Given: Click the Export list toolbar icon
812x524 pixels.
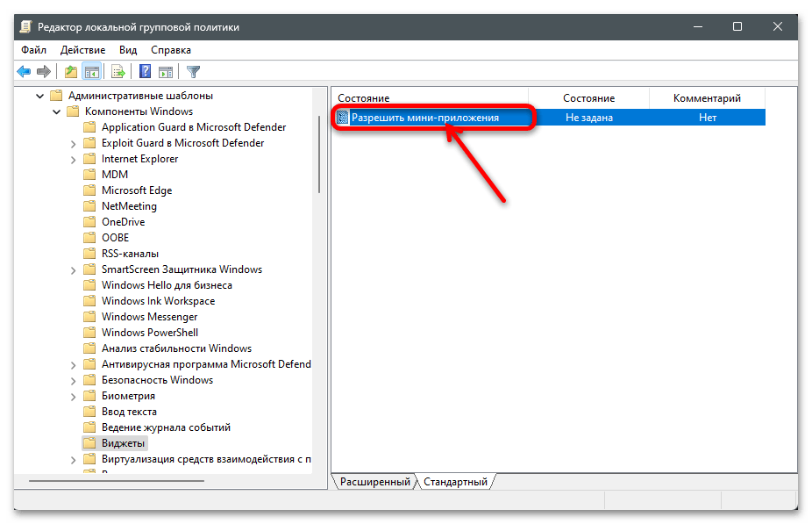Looking at the screenshot, I should point(118,71).
